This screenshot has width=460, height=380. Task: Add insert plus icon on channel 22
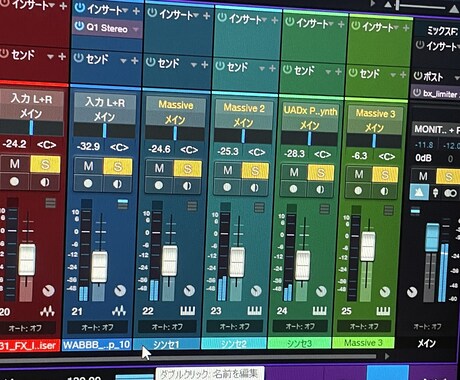tap(206, 16)
